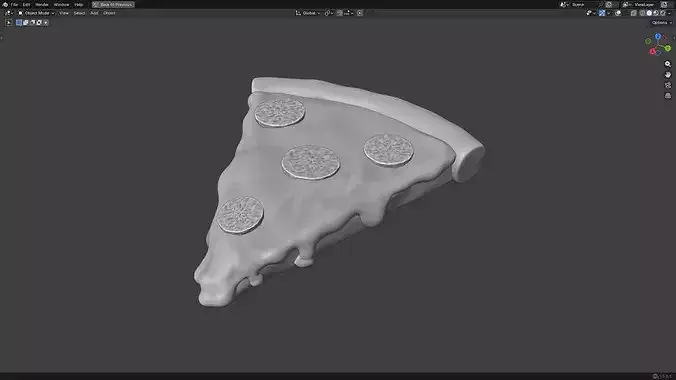Image resolution: width=676 pixels, height=380 pixels.
Task: Switch perspective/orthographic view icon
Action: pyautogui.click(x=668, y=96)
